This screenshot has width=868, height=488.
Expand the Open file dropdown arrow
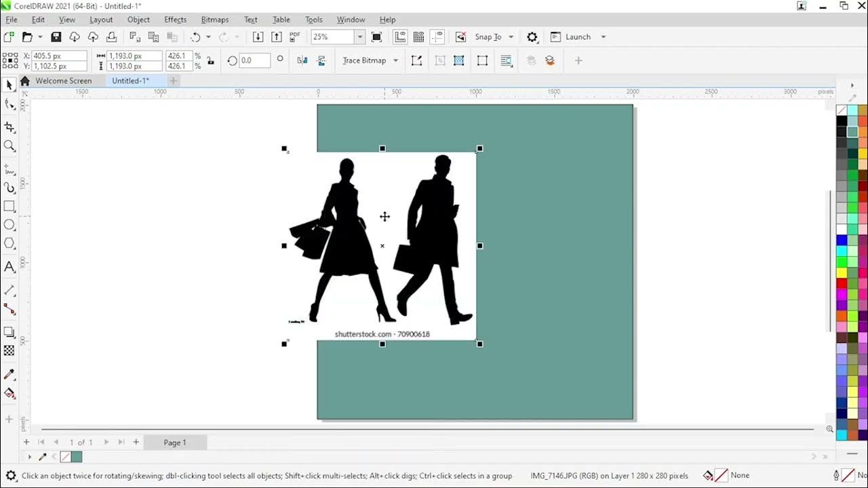[40, 37]
